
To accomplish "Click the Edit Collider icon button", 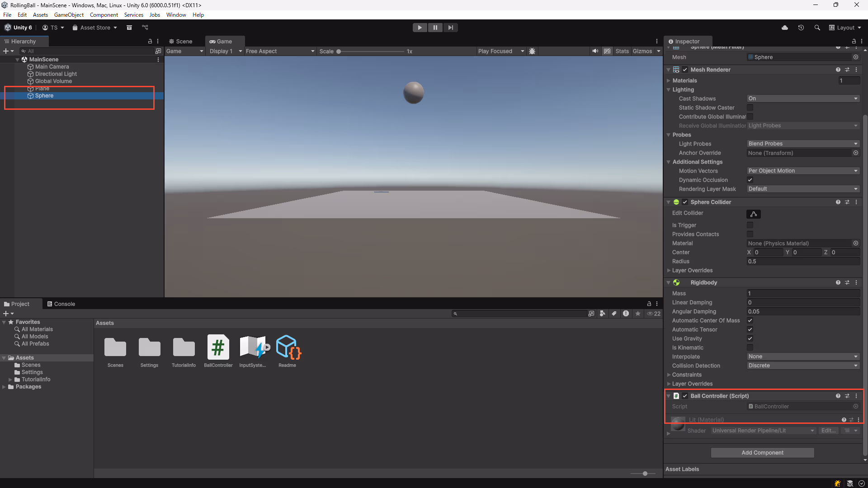I will (x=753, y=214).
